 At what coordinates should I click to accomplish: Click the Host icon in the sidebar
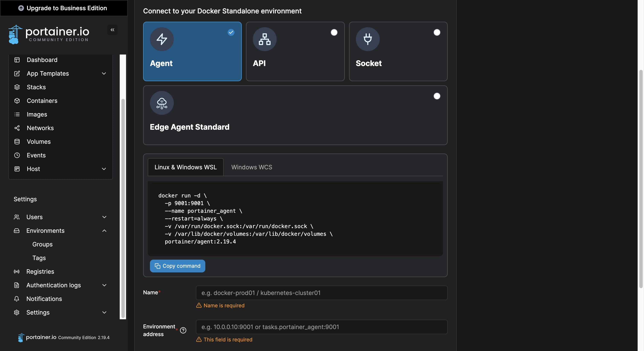pos(17,169)
